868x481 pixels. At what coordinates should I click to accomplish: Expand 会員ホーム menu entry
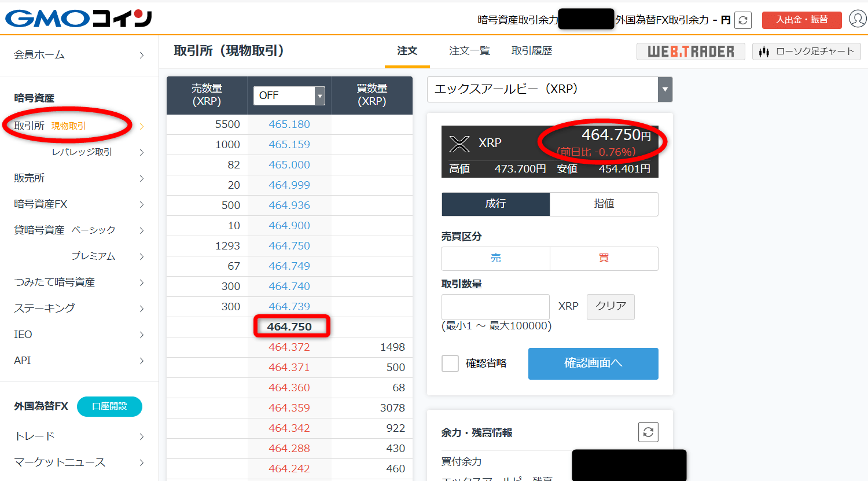[x=79, y=55]
